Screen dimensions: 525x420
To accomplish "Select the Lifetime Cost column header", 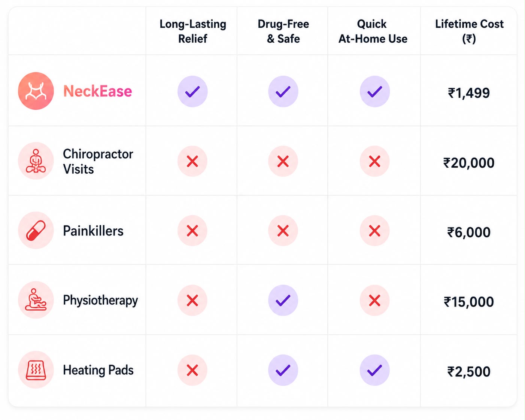I will 469,31.
